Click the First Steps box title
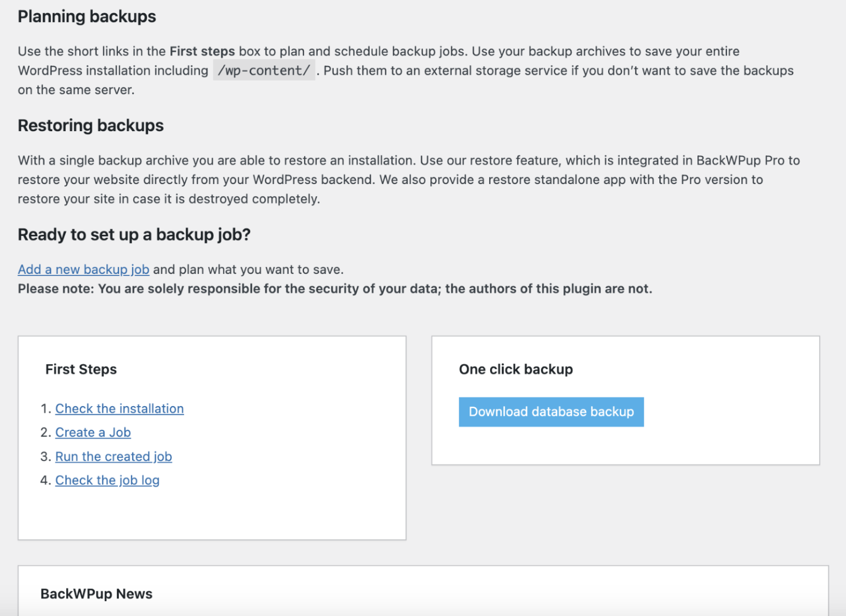 coord(80,369)
